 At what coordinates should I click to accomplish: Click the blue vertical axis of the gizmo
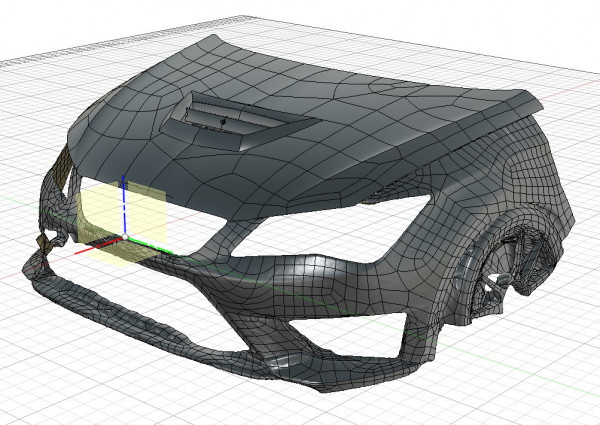123,205
